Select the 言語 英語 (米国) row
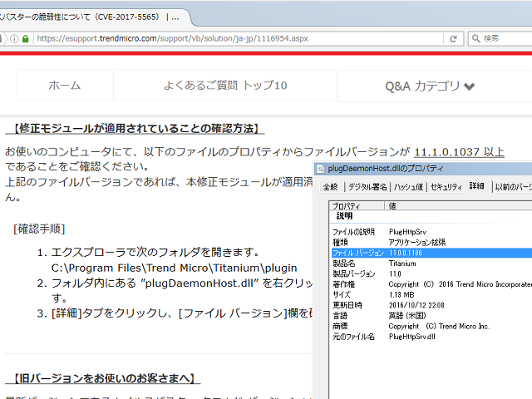Viewport: 532px width, 399px height. [431, 316]
